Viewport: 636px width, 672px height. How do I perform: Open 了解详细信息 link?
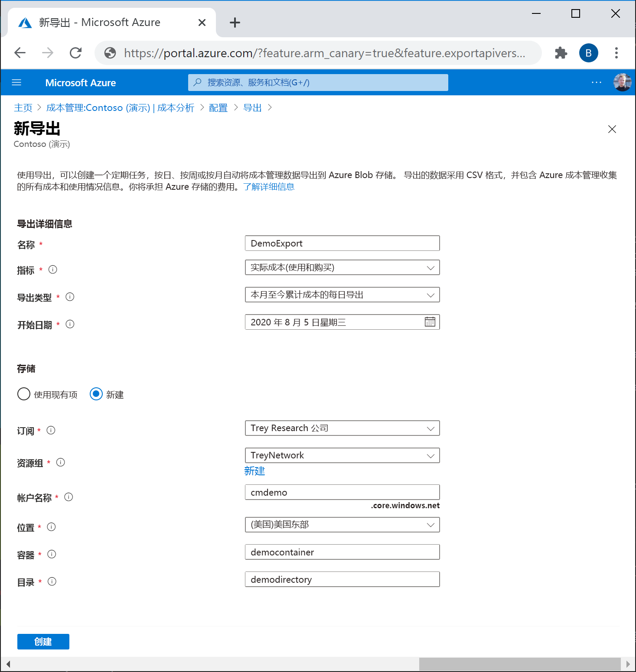click(x=269, y=187)
